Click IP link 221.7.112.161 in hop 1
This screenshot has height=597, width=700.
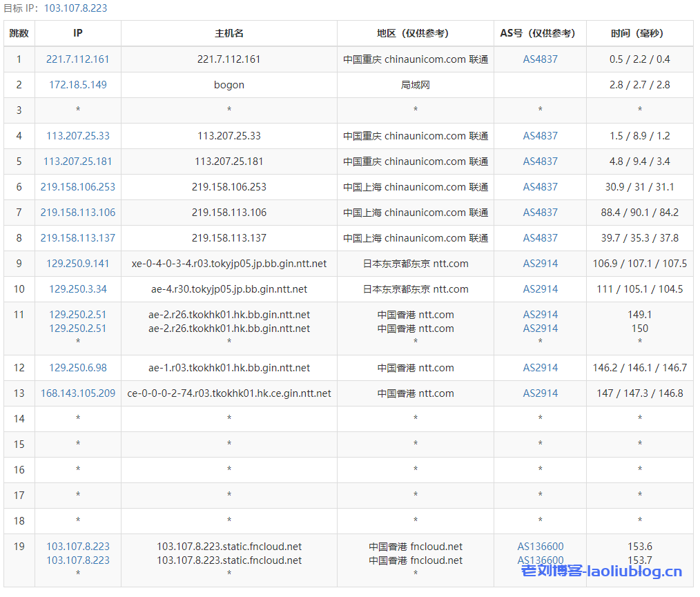[78, 59]
